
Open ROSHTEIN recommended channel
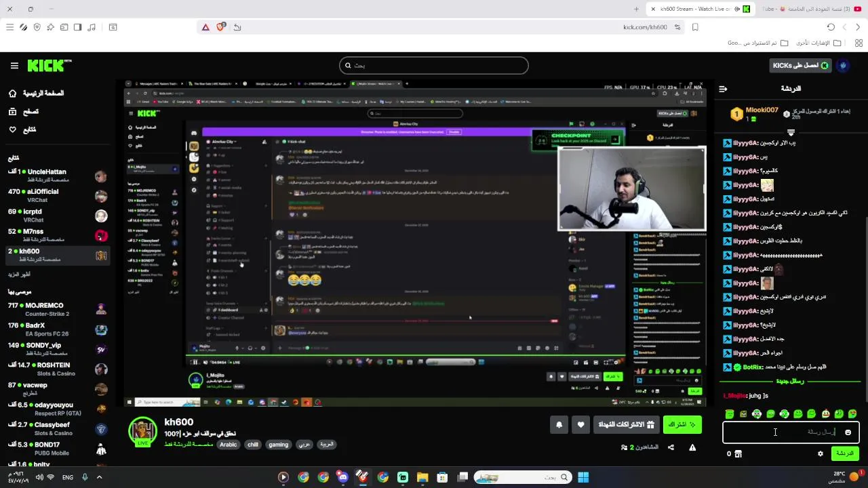(x=58, y=369)
